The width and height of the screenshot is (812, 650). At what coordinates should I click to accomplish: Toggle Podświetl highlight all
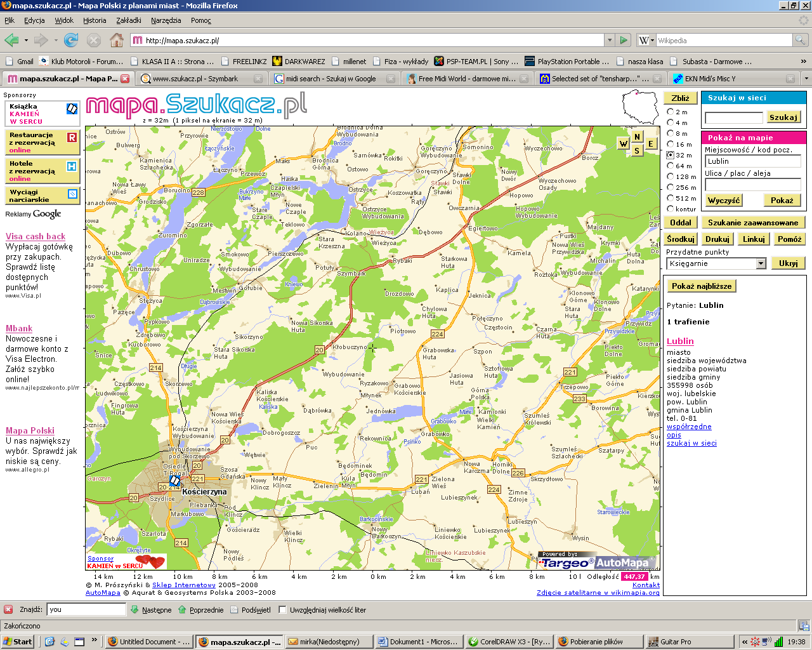(x=251, y=609)
